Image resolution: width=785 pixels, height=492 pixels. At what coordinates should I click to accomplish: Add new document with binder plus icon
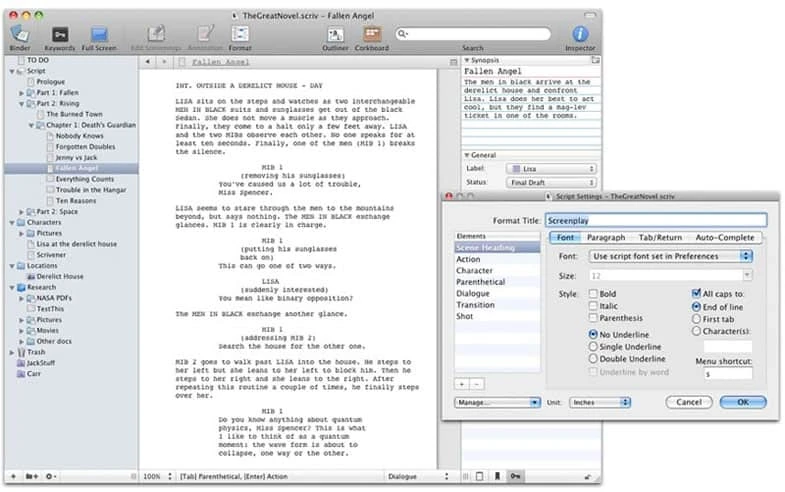pyautogui.click(x=14, y=476)
